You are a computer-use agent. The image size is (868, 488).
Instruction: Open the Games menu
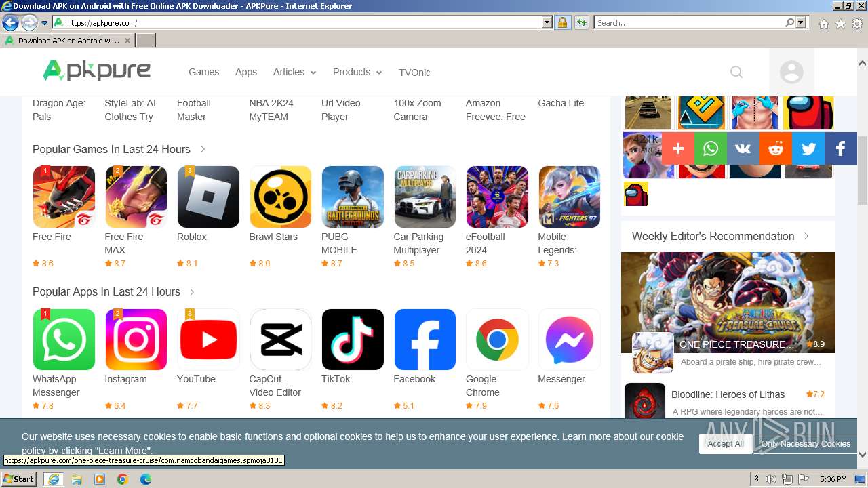point(203,72)
